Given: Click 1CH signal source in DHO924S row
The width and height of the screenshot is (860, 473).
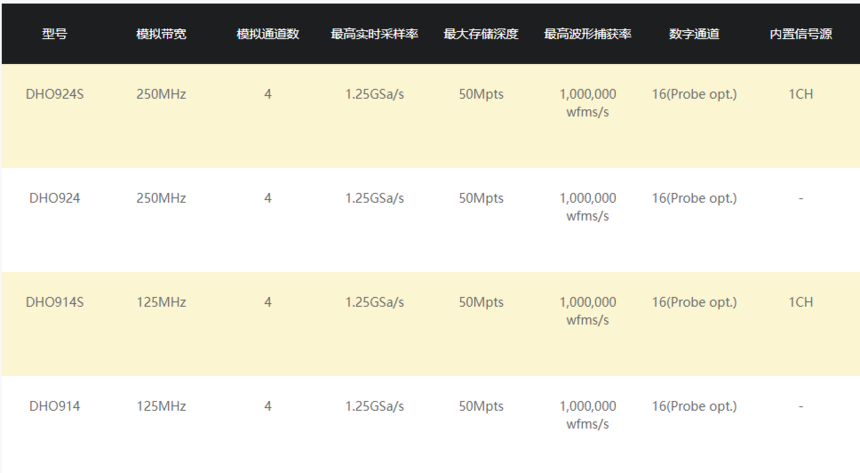Looking at the screenshot, I should pyautogui.click(x=801, y=94).
